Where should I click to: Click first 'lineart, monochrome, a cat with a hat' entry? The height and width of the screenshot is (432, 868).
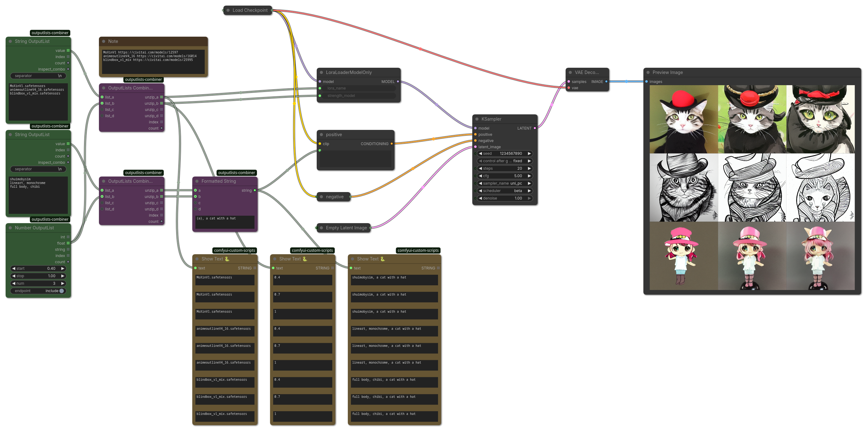pyautogui.click(x=394, y=331)
